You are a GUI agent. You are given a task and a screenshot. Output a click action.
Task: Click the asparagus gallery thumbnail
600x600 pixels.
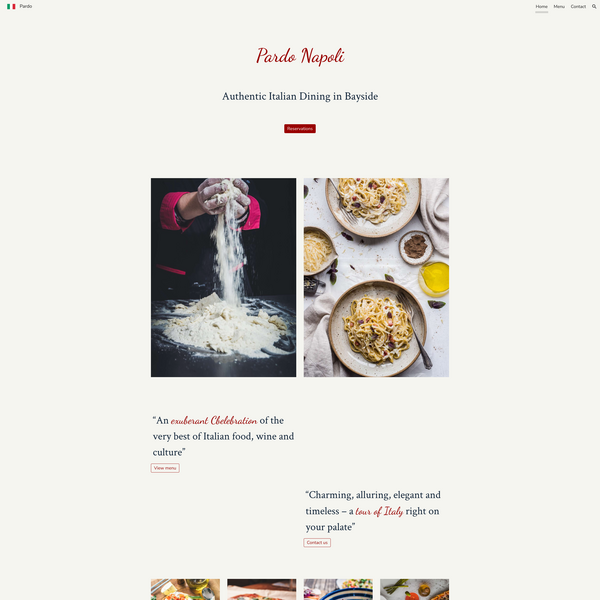[414, 589]
